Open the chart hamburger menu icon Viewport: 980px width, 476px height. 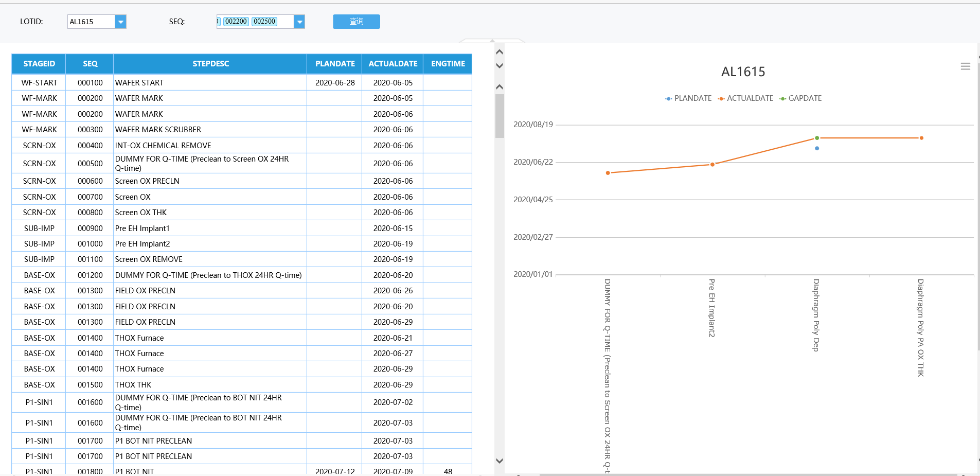click(x=966, y=66)
